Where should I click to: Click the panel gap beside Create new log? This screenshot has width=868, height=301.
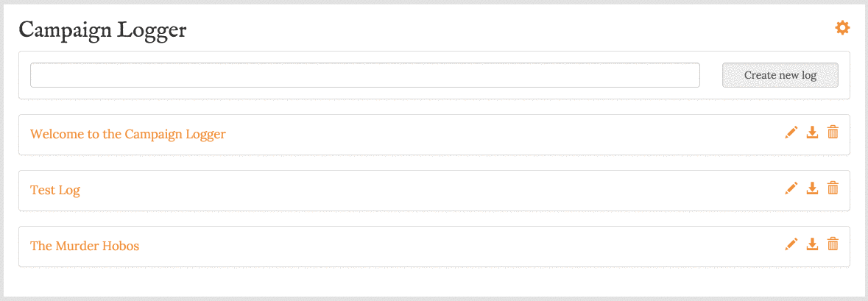pyautogui.click(x=710, y=75)
